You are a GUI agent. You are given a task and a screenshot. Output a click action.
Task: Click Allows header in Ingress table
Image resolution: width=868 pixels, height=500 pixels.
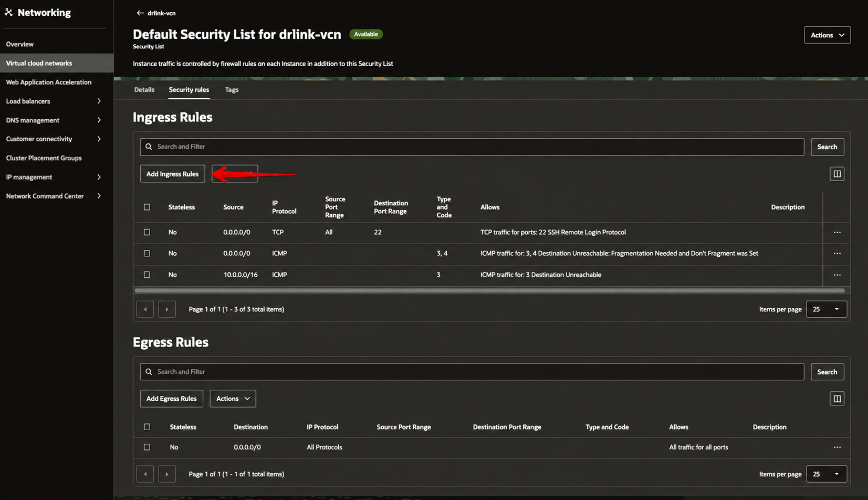tap(490, 207)
